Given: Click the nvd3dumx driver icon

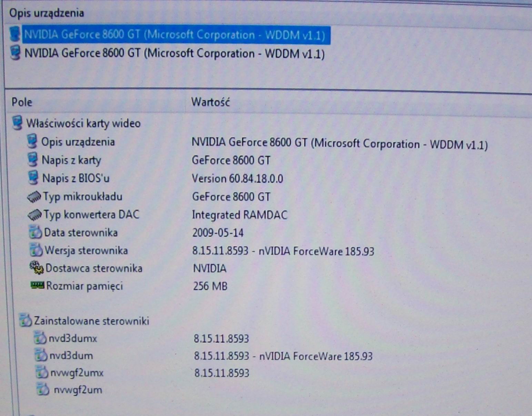Looking at the screenshot, I should click(x=40, y=338).
